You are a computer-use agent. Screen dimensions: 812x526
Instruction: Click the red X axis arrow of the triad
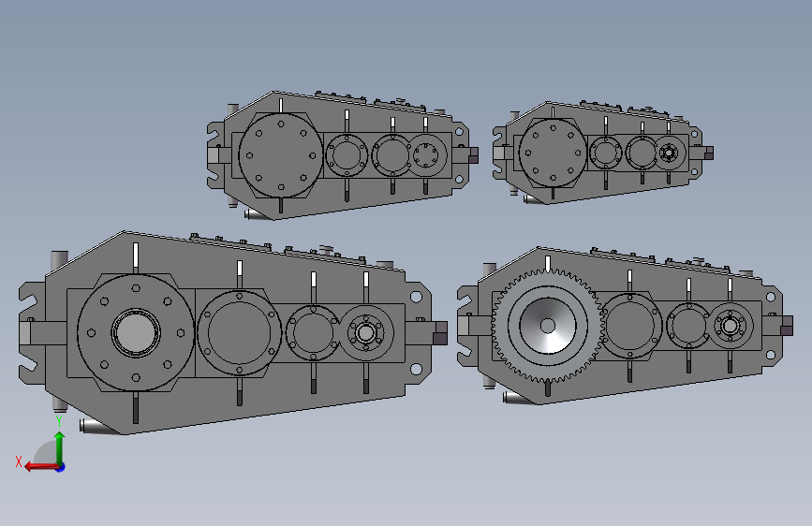click(x=40, y=467)
